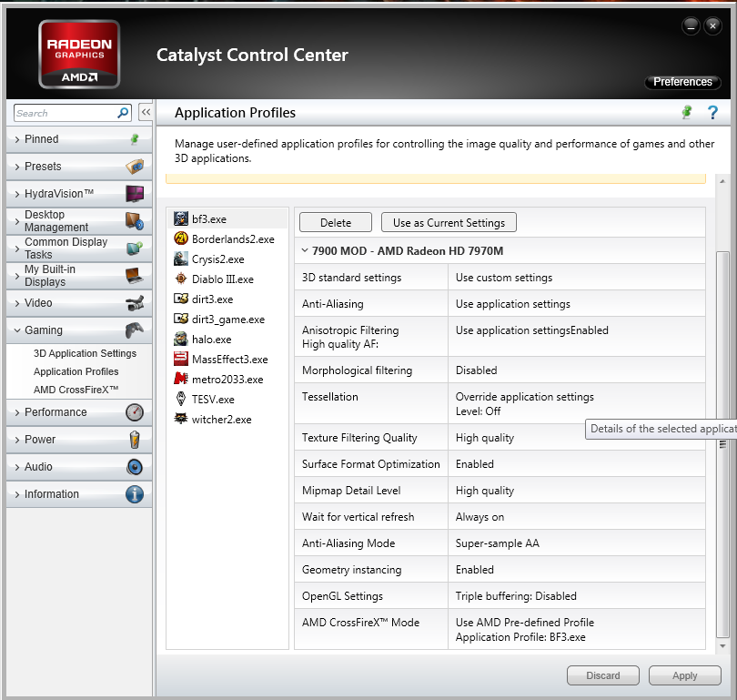Click the Morphological filtering row

pos(500,370)
